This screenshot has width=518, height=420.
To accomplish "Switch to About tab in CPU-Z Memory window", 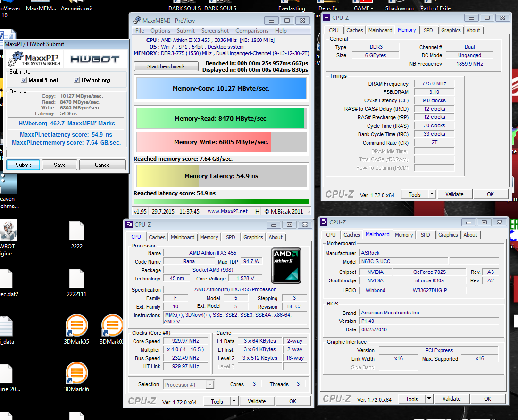I will [473, 30].
